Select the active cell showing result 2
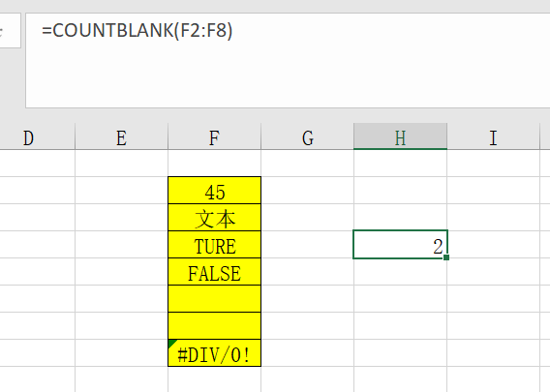The width and height of the screenshot is (550, 392). click(x=400, y=245)
